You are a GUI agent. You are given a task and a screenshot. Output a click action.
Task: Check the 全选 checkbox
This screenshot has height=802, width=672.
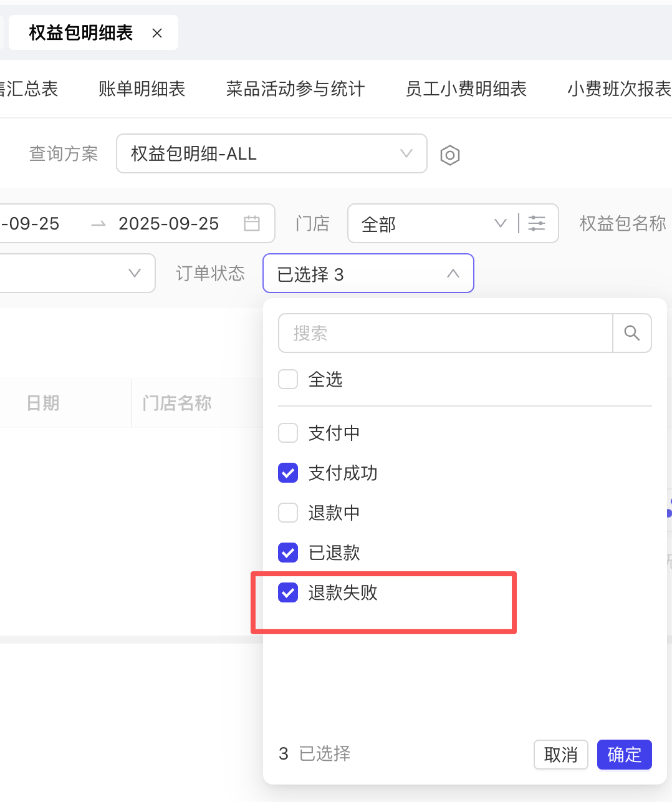[288, 379]
